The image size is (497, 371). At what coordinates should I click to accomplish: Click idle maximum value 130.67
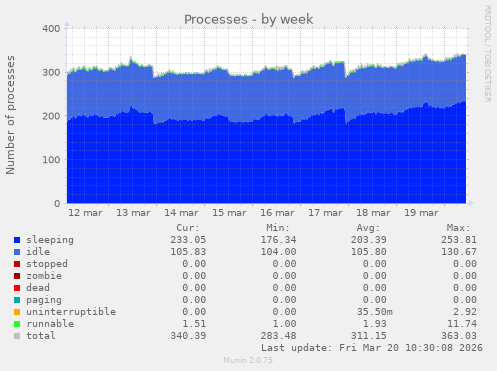(459, 252)
